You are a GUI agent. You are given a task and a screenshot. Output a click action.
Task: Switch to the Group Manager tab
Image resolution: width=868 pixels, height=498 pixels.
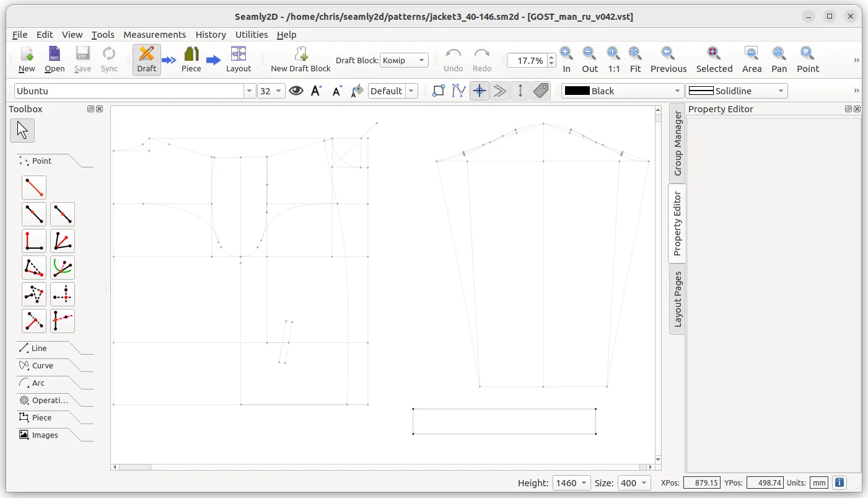pos(677,143)
